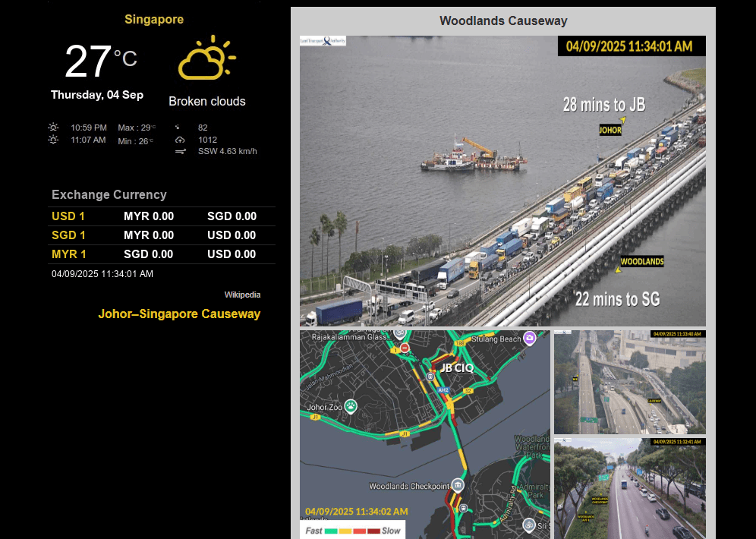Click the Singapore city heading
The height and width of the screenshot is (539, 756).
pyautogui.click(x=154, y=19)
